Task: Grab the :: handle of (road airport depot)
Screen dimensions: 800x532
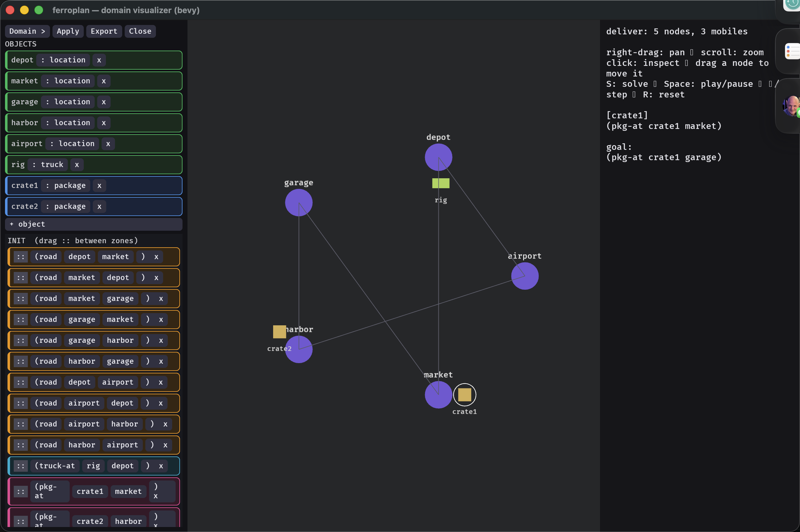Action: point(21,403)
